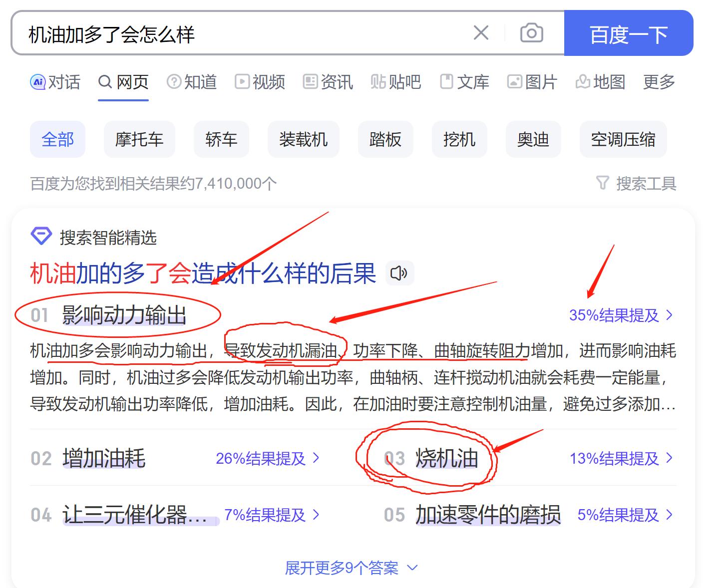The height and width of the screenshot is (588, 724).
Task: Clear the search box with the X icon
Action: pos(481,32)
